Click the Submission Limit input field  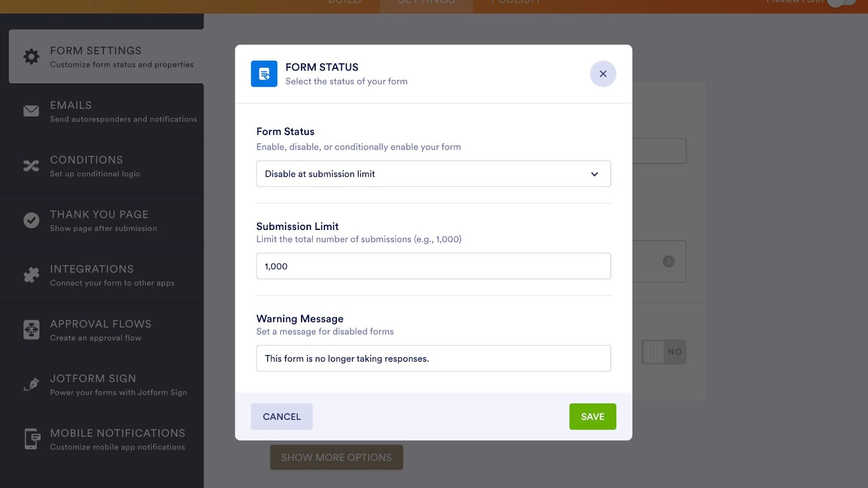[x=433, y=266]
